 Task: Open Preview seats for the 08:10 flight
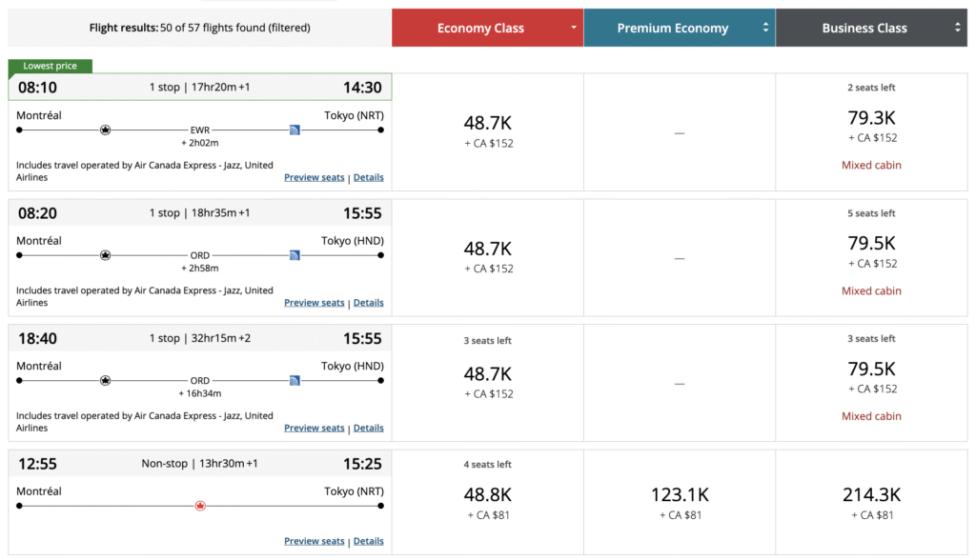point(314,177)
